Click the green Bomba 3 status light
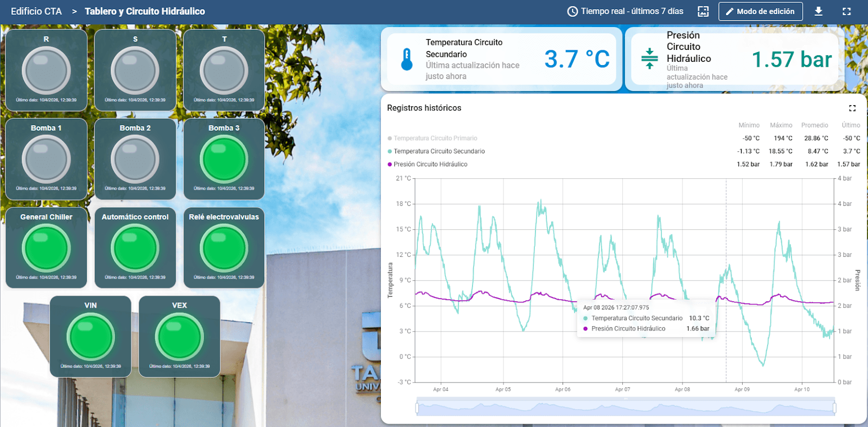Viewport: 868px width, 427px height. pos(224,159)
